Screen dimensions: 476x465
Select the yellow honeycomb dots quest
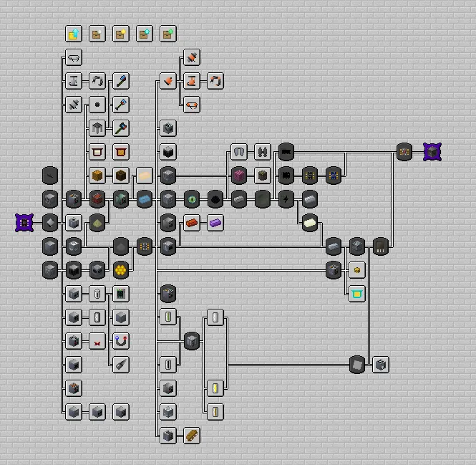(121, 270)
